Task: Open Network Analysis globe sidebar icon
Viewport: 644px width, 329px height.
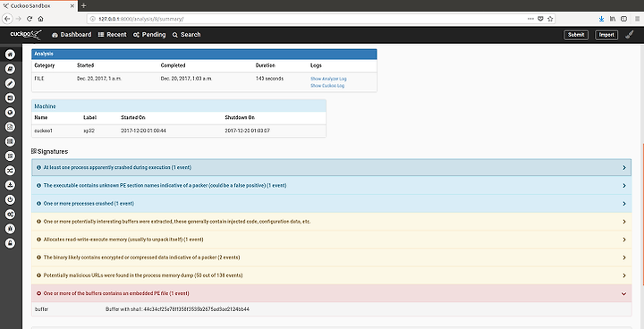Action: (x=10, y=112)
